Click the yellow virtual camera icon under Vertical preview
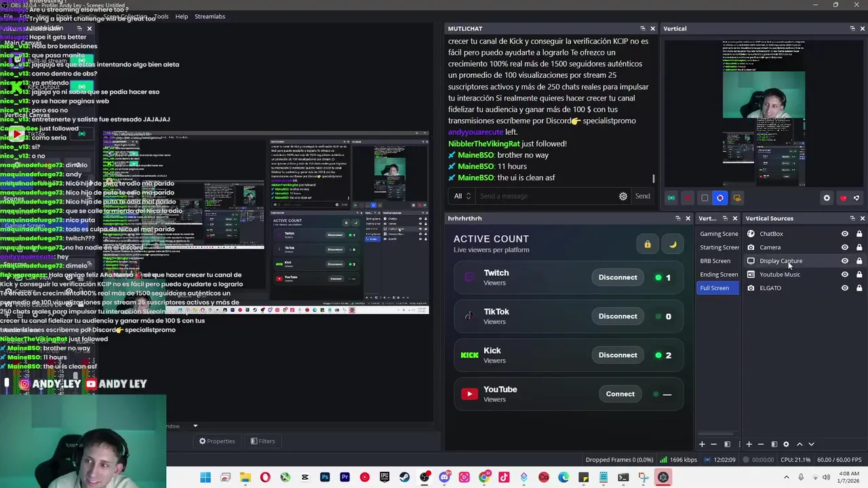 click(x=737, y=198)
